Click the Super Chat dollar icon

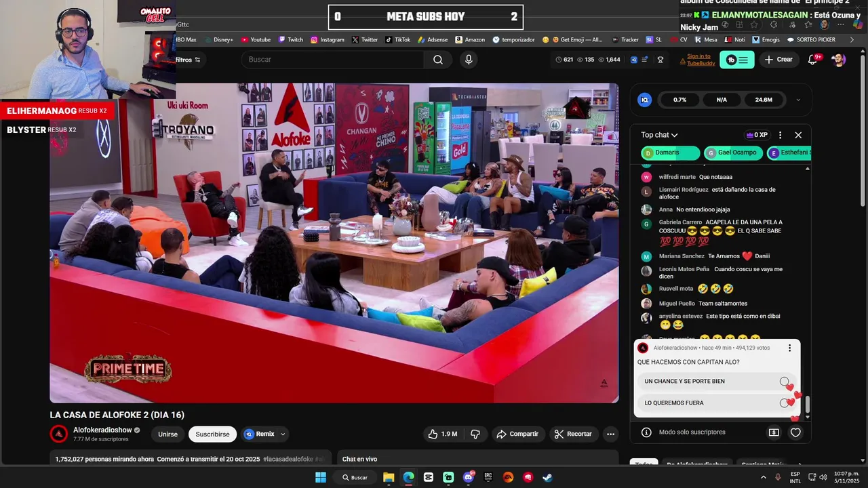(x=774, y=432)
